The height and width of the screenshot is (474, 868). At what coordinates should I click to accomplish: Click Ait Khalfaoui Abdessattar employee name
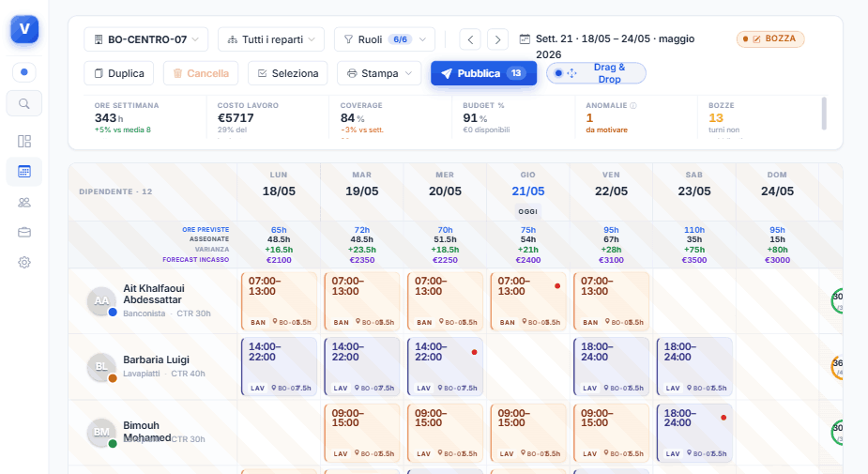(x=153, y=294)
